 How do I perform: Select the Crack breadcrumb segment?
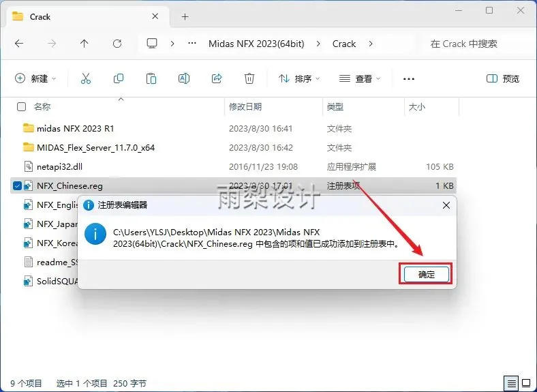[x=344, y=44]
